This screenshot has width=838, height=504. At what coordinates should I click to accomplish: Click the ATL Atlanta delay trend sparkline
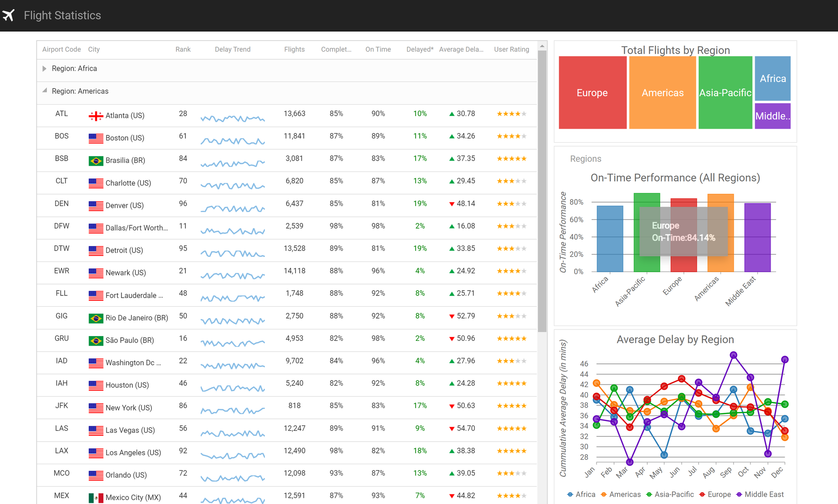pos(234,117)
